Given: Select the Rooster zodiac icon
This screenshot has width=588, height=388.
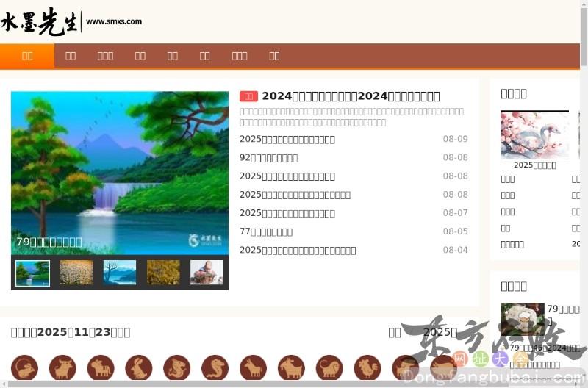Looking at the screenshot, I should [x=367, y=367].
